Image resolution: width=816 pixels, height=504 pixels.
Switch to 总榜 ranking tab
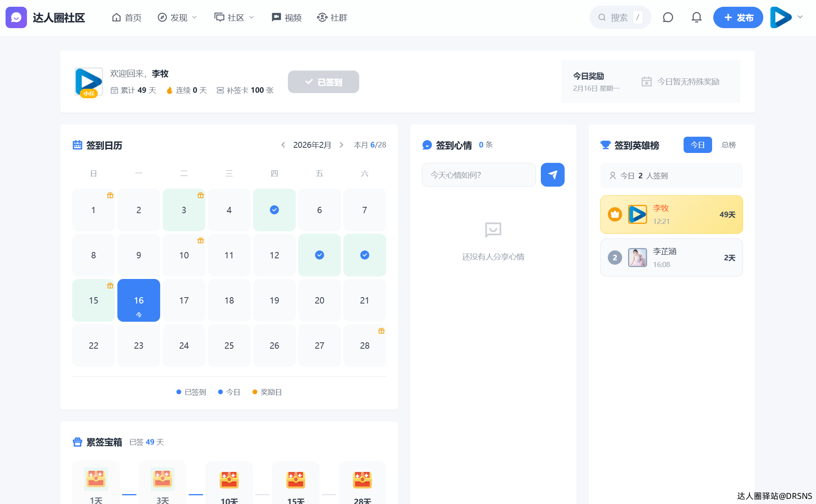tap(728, 145)
